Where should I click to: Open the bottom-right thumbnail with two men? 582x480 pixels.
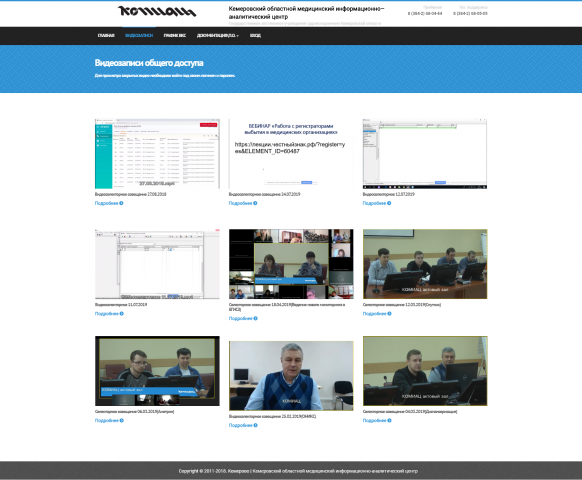tap(425, 371)
